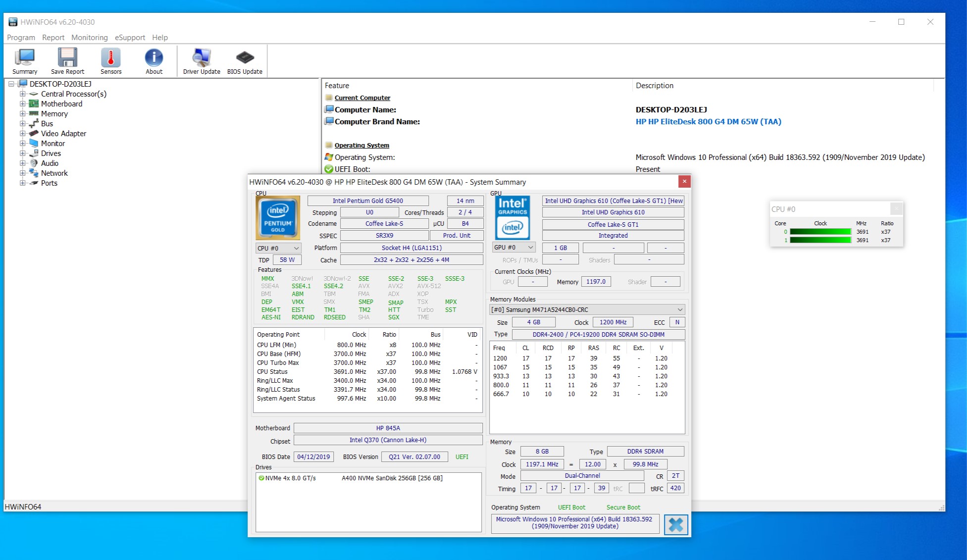Click the Intel Pentium Gold logo

tap(278, 218)
